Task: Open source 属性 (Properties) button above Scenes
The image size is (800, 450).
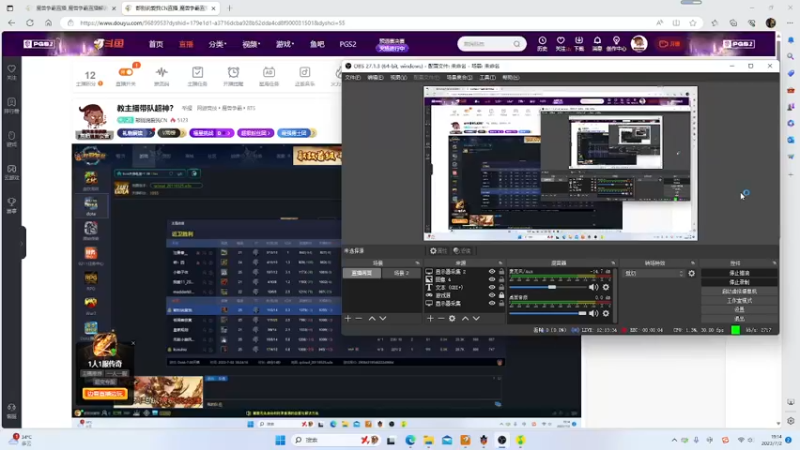Action: [x=438, y=251]
